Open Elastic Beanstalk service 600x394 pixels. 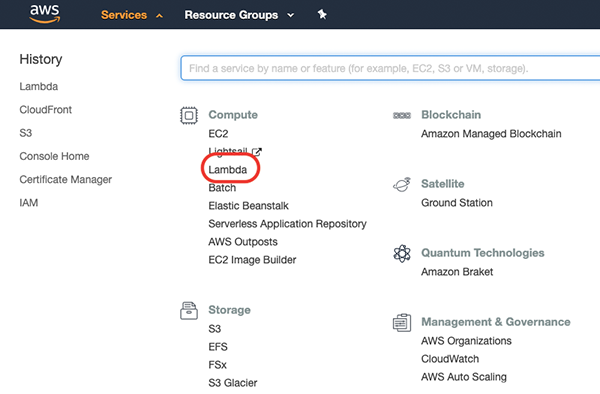coord(248,206)
